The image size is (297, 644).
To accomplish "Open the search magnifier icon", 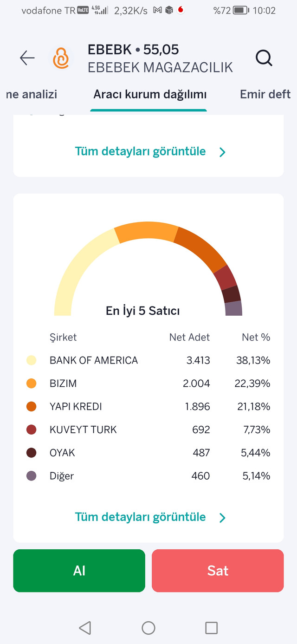I will point(264,58).
